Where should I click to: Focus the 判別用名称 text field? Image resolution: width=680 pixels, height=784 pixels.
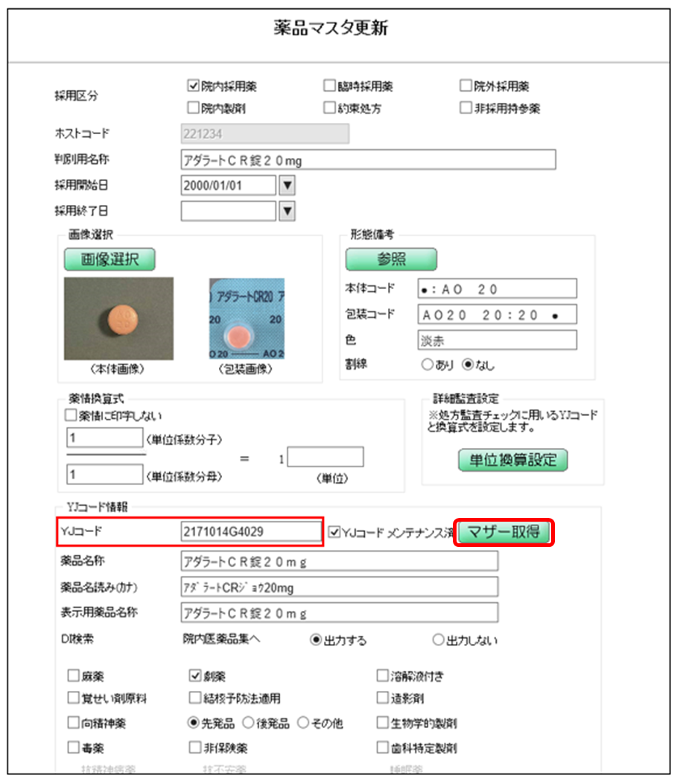368,160
